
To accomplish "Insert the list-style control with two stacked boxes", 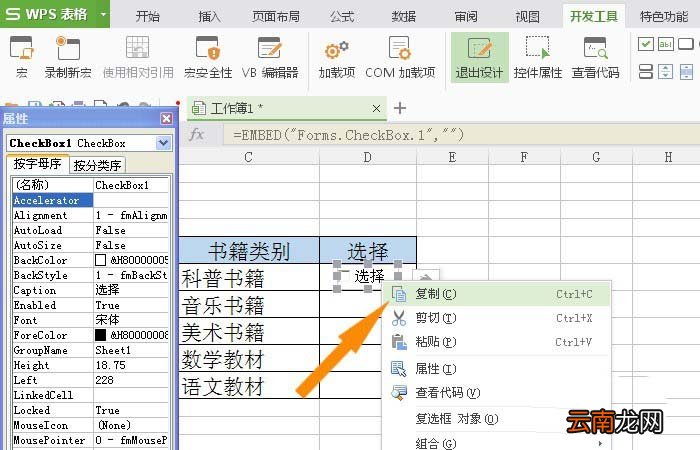I will point(646,71).
